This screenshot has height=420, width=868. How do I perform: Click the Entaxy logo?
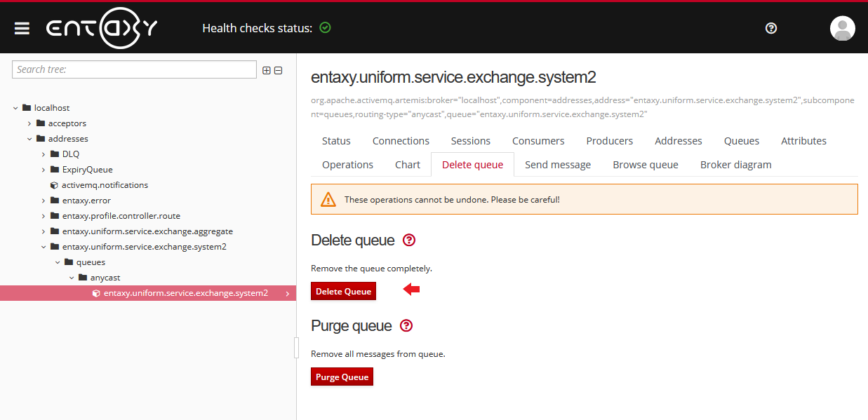coord(102,28)
